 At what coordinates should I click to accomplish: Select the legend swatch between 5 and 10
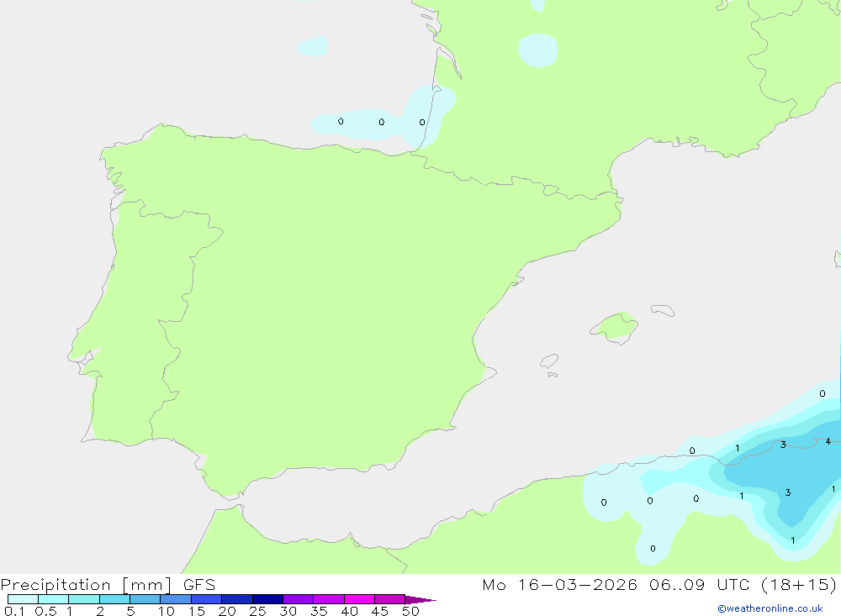coord(145,599)
